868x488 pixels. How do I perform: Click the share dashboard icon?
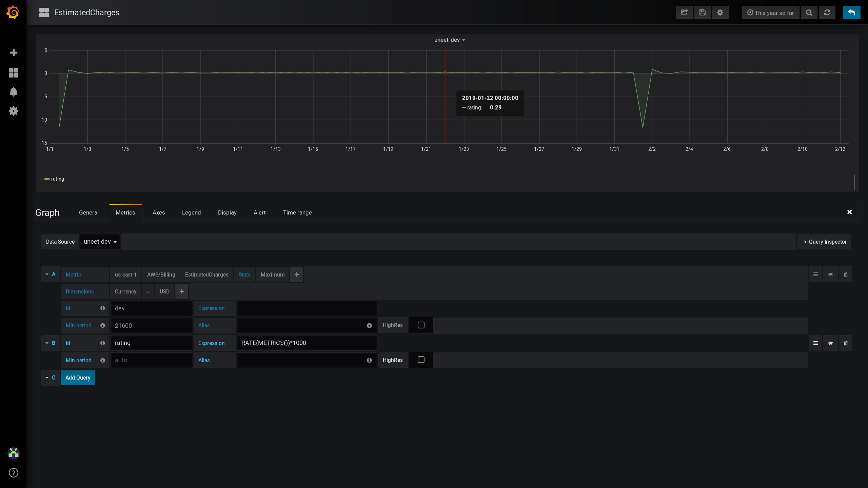tap(684, 13)
